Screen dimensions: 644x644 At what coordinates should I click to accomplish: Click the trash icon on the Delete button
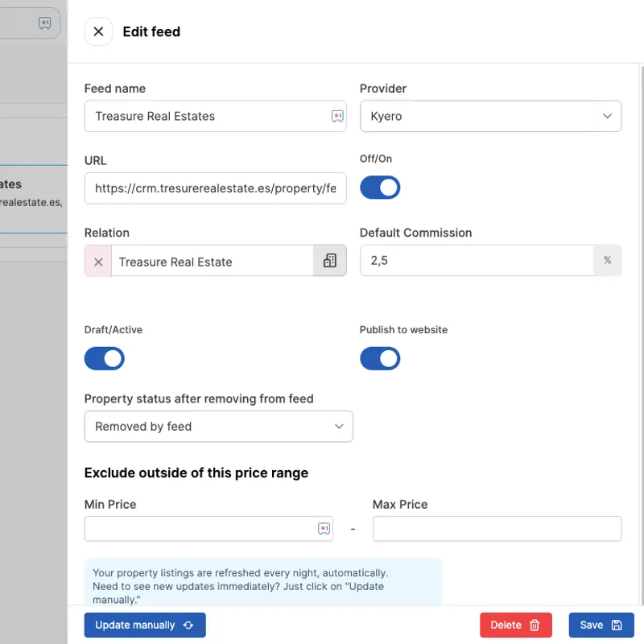(533, 625)
